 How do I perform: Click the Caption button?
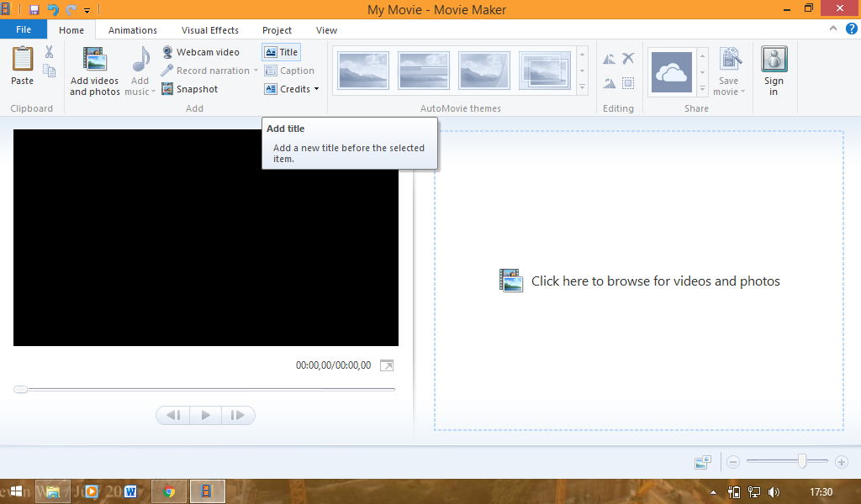pos(289,71)
